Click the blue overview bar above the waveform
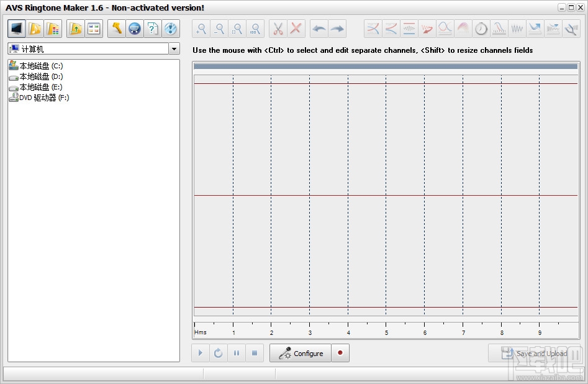The width and height of the screenshot is (588, 384). pos(386,66)
